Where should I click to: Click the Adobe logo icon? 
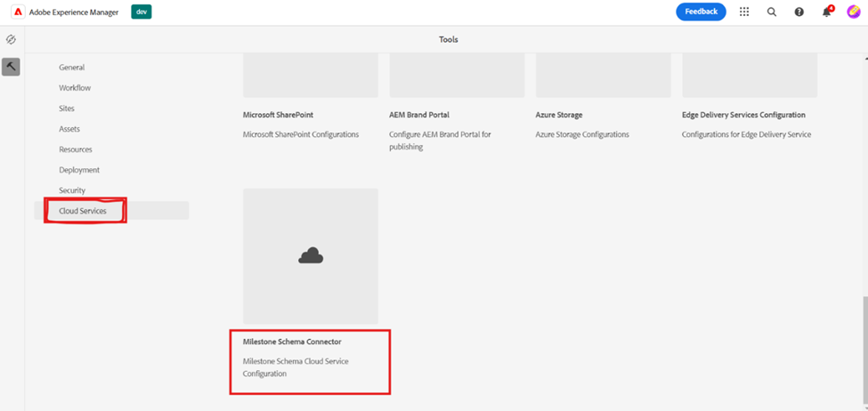[x=18, y=12]
